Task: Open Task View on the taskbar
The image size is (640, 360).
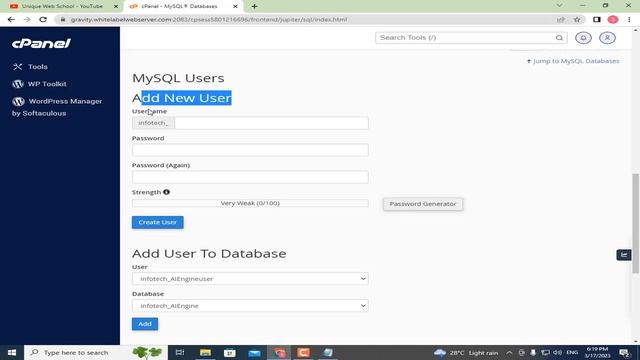Action: [180, 352]
